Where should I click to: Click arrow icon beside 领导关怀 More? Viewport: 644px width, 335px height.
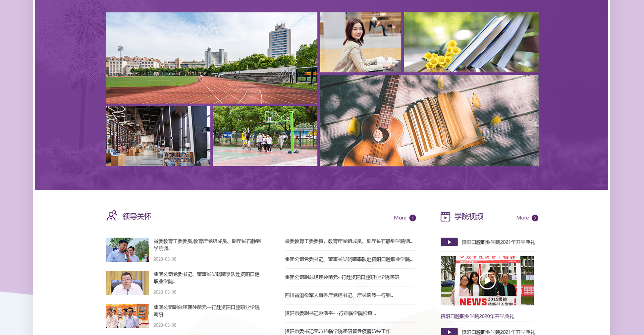pos(413,218)
